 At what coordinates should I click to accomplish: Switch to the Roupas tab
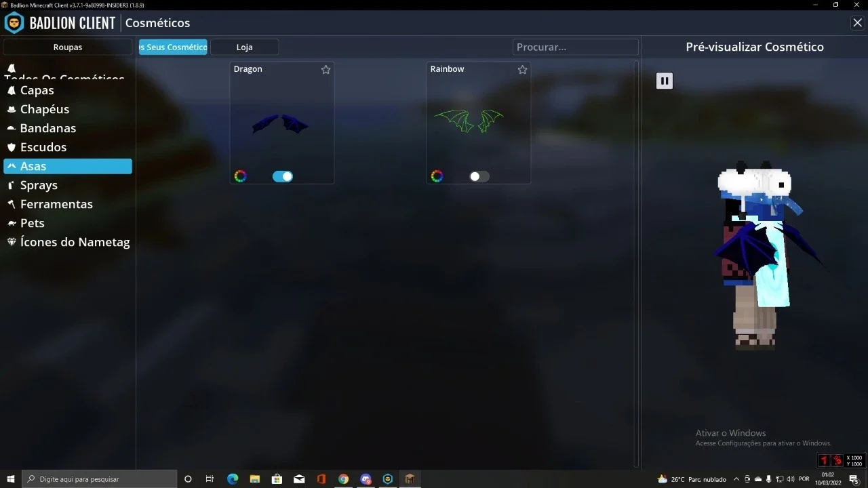pos(68,47)
